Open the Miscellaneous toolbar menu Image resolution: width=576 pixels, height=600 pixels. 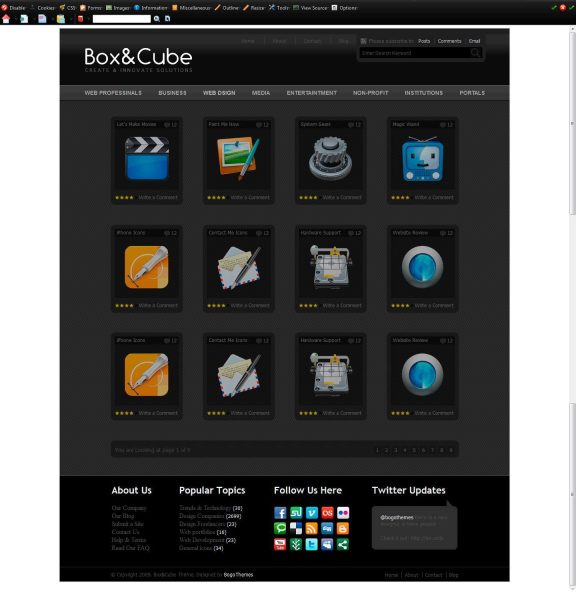[x=191, y=8]
